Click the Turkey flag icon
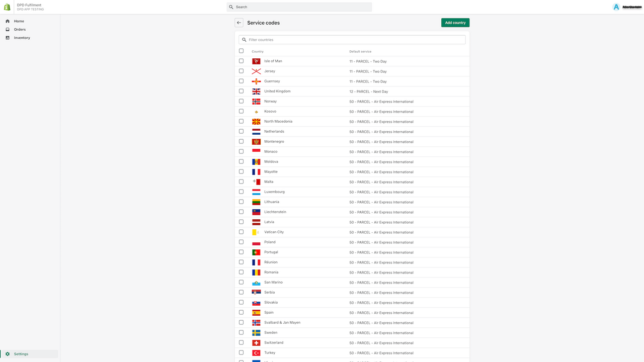 click(256, 352)
